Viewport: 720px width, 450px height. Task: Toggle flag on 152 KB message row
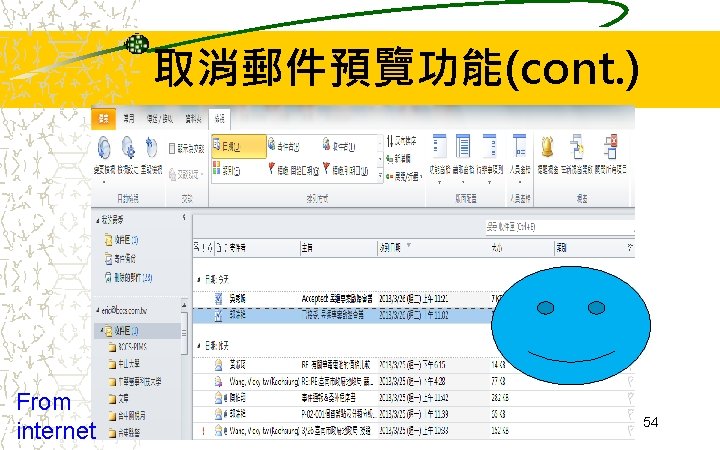point(631,431)
